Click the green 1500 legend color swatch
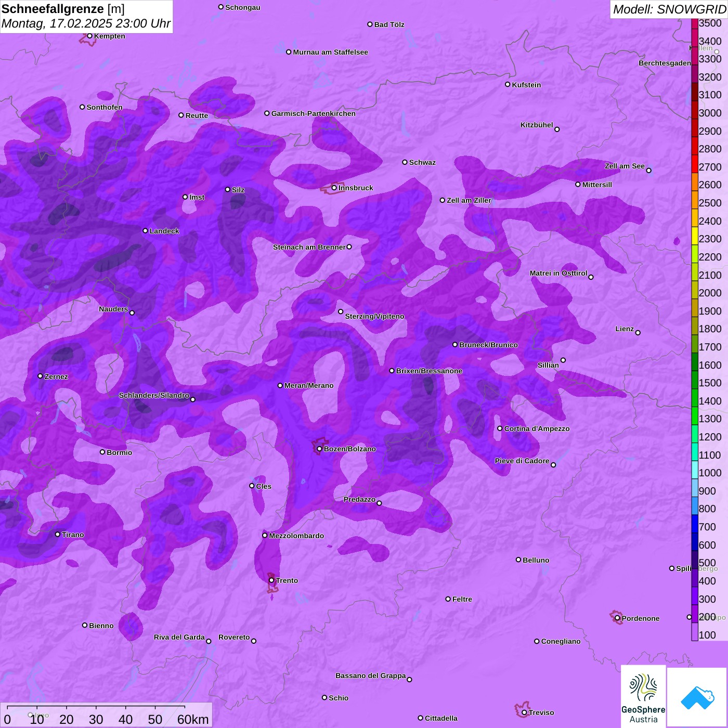 (695, 380)
